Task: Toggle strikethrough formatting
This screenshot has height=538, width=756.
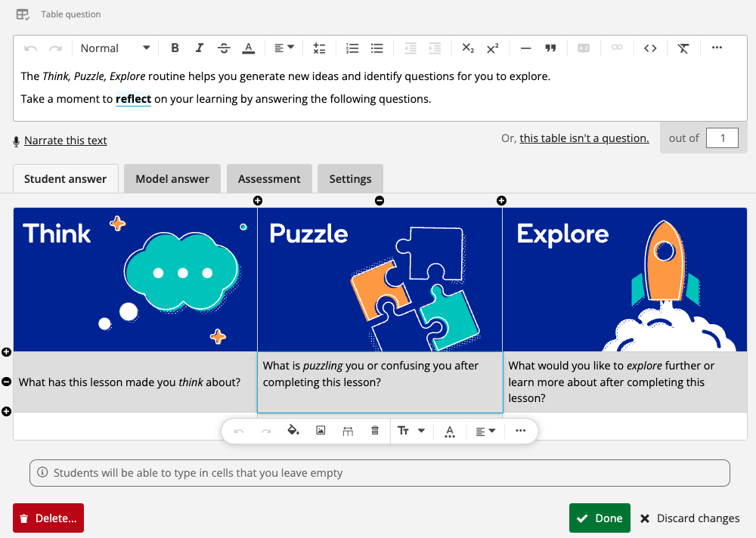Action: 224,48
